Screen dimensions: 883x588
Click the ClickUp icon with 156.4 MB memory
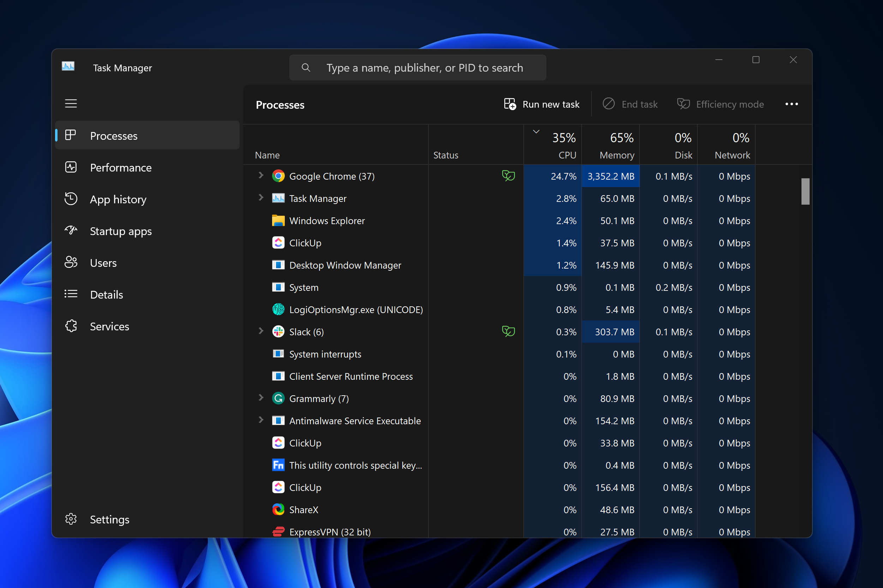(x=278, y=487)
